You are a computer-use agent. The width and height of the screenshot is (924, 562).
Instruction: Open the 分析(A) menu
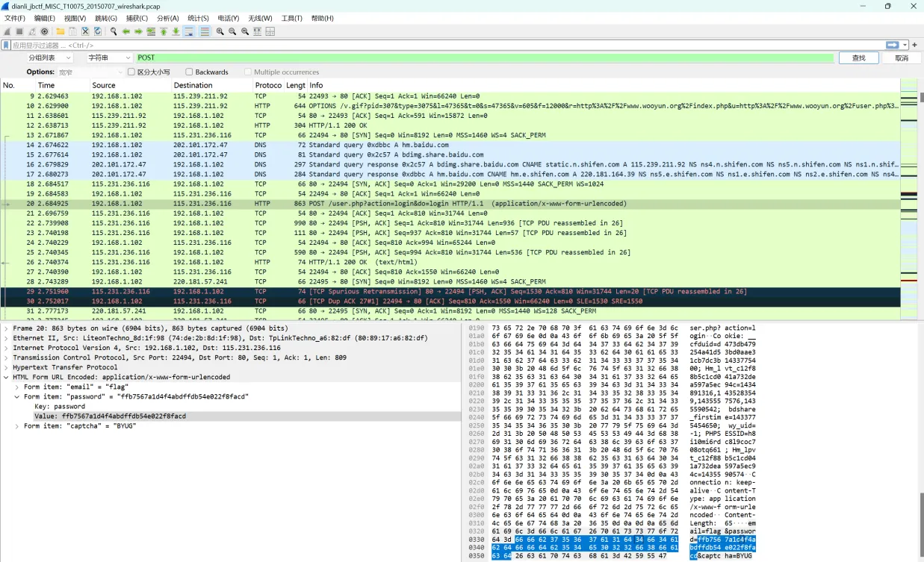click(x=167, y=18)
